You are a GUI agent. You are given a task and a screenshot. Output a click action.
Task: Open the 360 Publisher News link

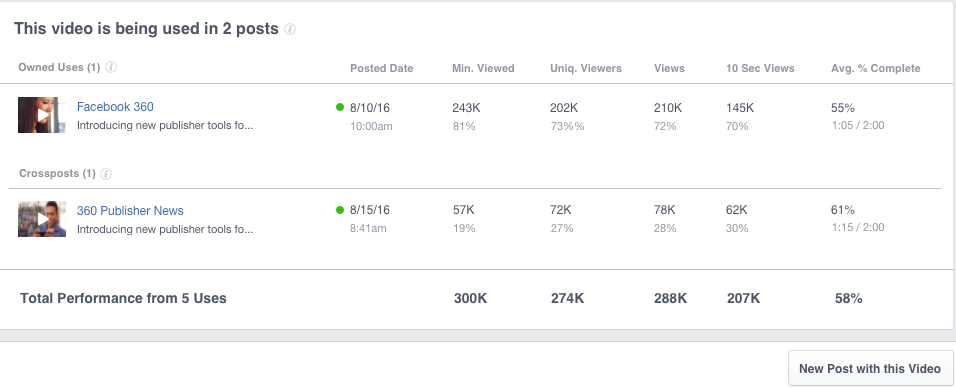coord(130,210)
